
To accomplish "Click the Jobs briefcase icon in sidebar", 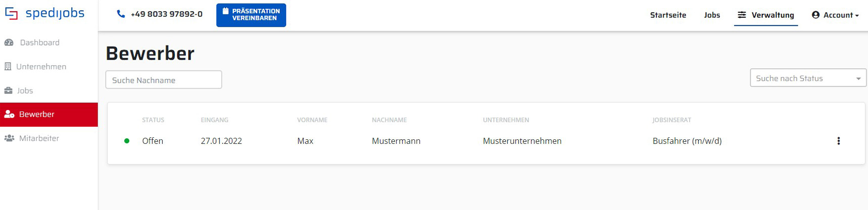I will [9, 91].
